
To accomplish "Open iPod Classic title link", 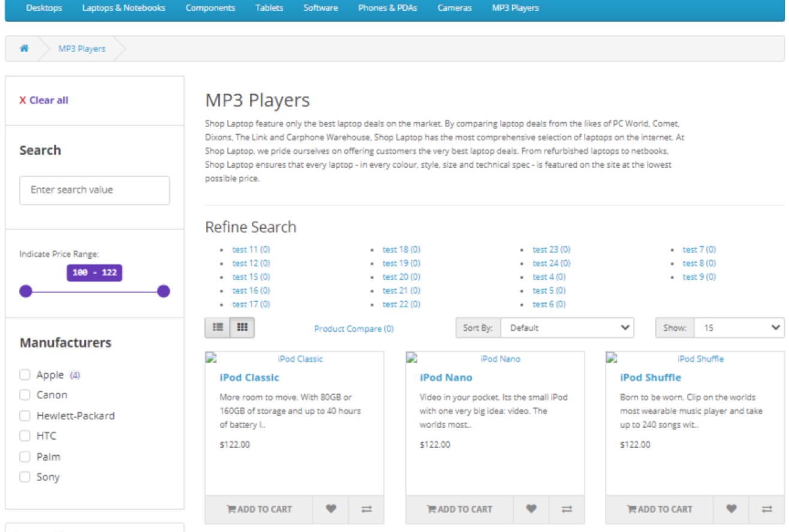I will tap(249, 377).
